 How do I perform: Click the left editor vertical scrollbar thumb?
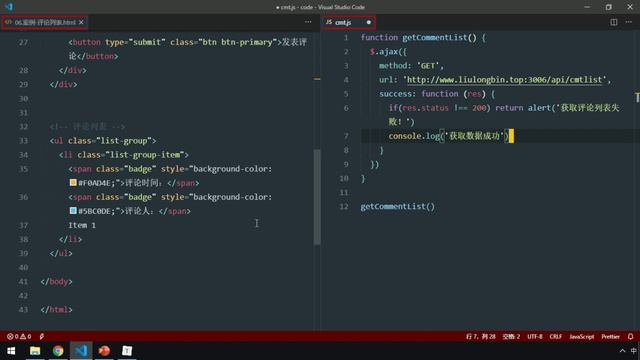click(x=317, y=197)
